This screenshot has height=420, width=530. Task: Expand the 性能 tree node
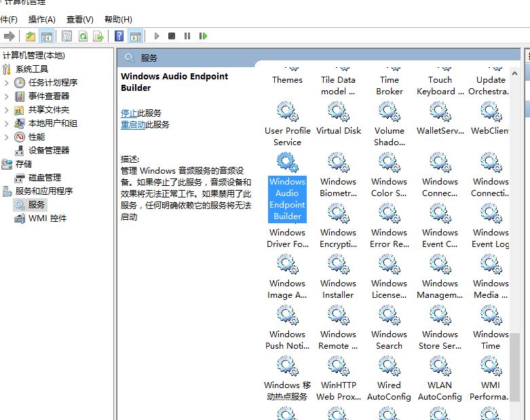pos(6,137)
